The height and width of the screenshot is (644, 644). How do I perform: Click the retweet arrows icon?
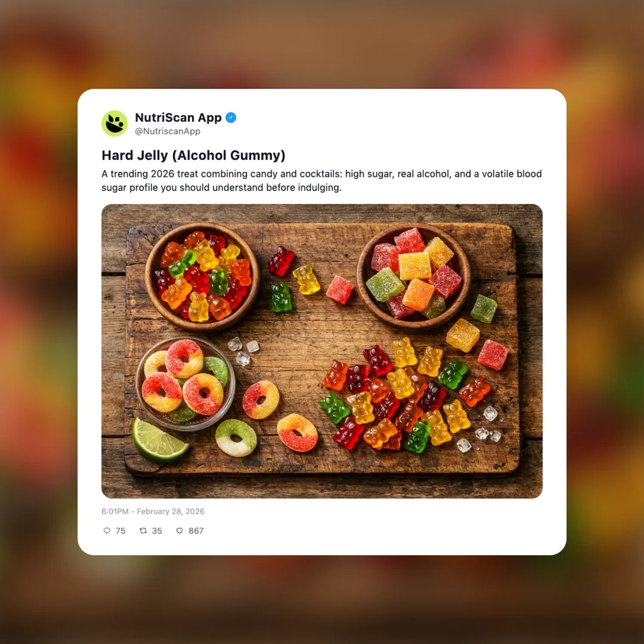(x=143, y=531)
